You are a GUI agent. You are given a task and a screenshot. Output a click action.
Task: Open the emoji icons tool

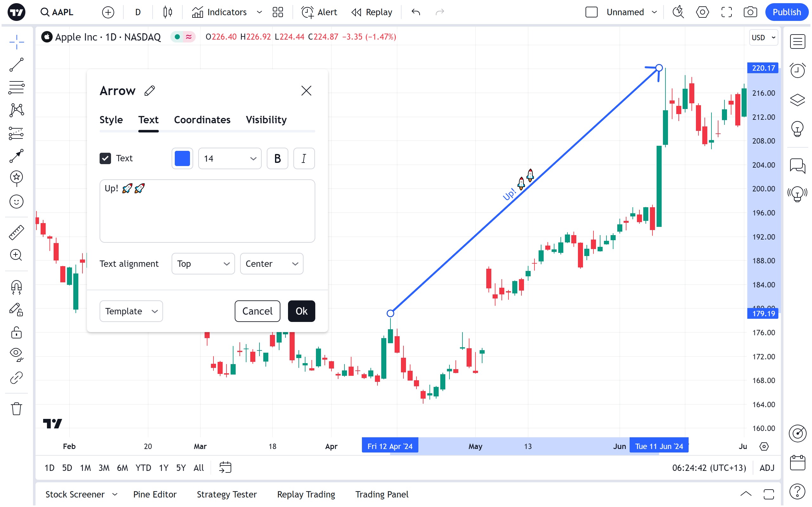tap(16, 202)
